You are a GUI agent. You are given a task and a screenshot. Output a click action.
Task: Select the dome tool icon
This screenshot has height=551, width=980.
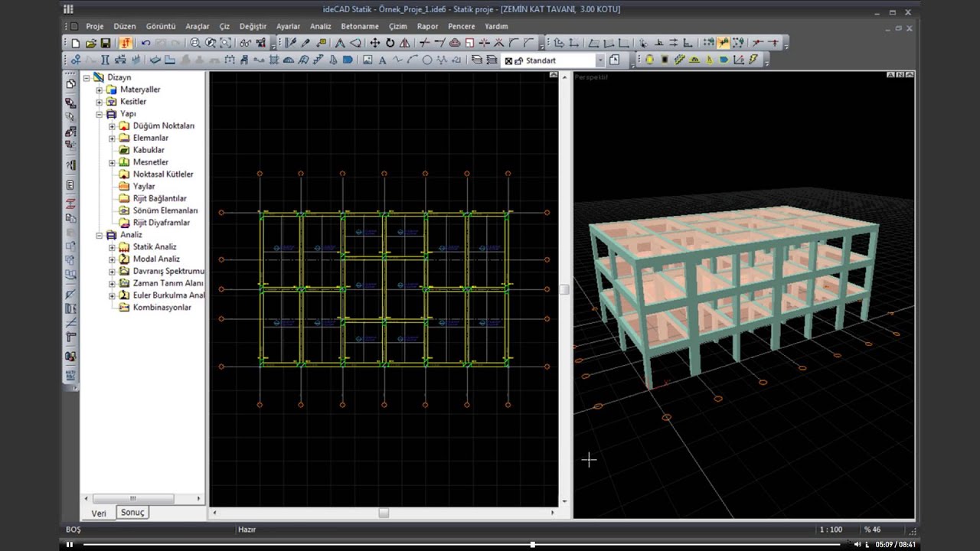[288, 60]
